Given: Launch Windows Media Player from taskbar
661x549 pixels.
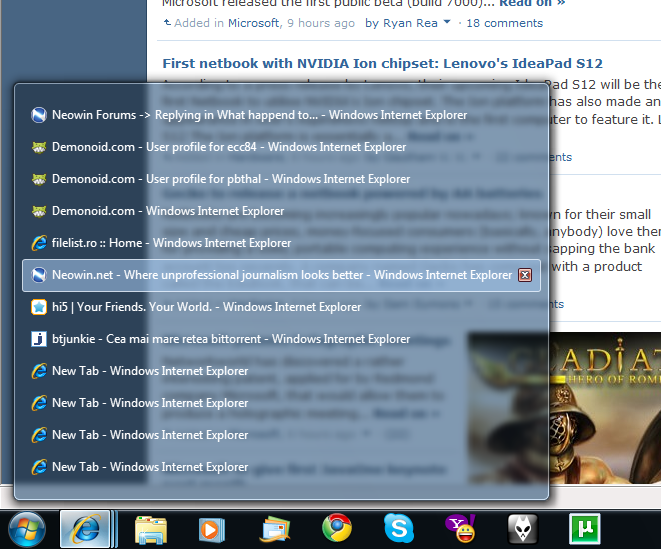Looking at the screenshot, I should [211, 530].
